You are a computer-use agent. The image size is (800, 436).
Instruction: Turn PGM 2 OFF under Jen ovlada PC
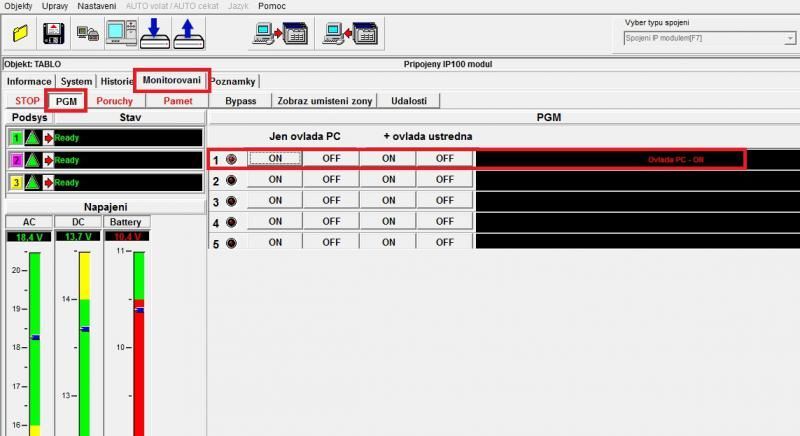click(x=331, y=181)
